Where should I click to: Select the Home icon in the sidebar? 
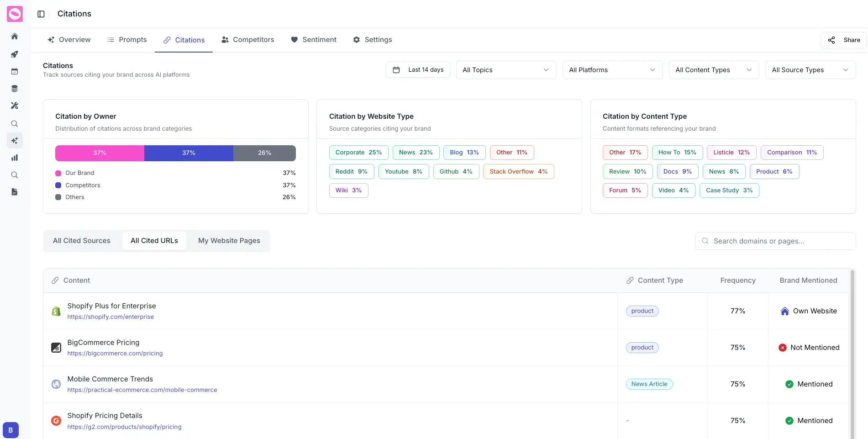point(15,36)
